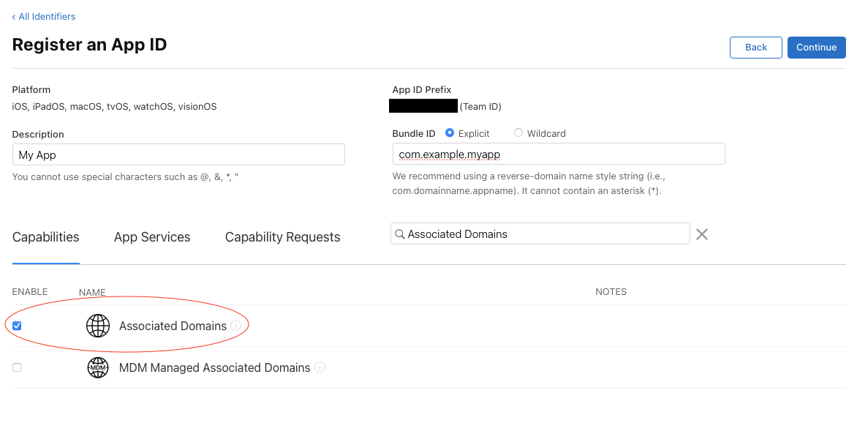Click the Continue button
This screenshot has width=868, height=426.
816,47
